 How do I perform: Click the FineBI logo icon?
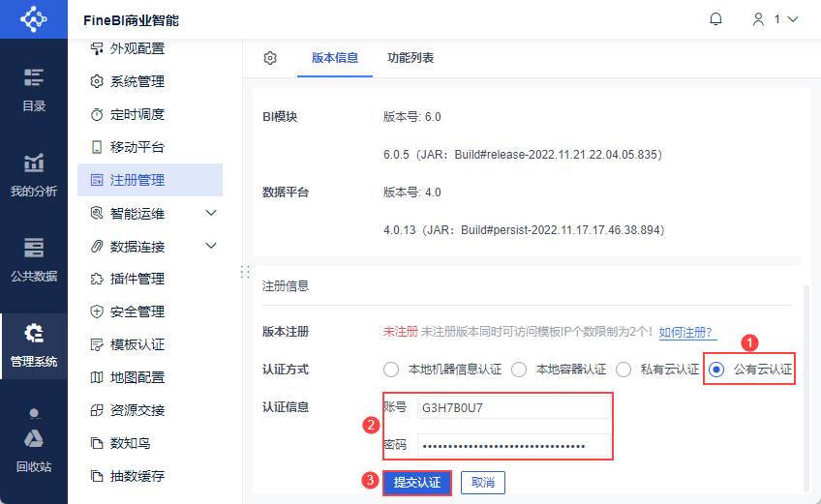click(x=34, y=19)
